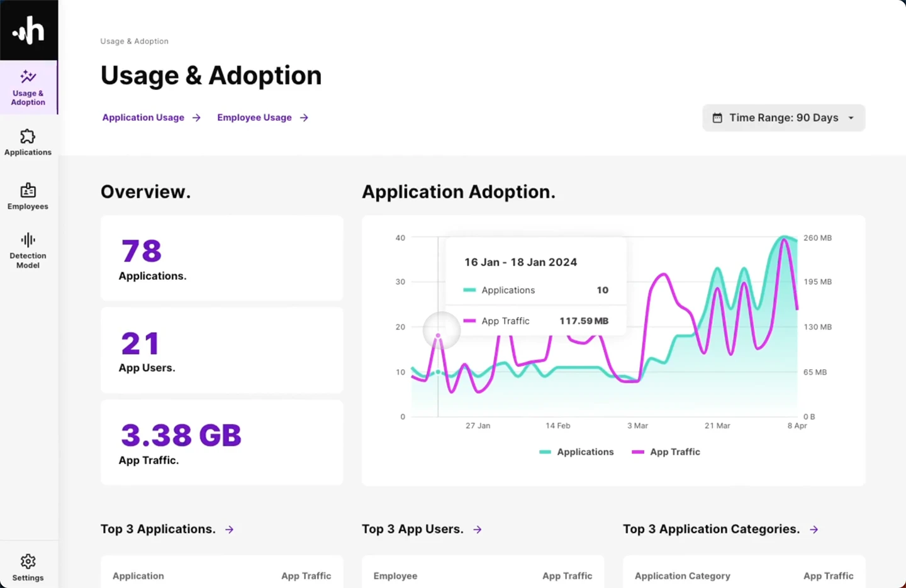Viewport: 906px width, 588px height.
Task: Click the Usage & Adoption breadcrumb
Action: click(134, 41)
